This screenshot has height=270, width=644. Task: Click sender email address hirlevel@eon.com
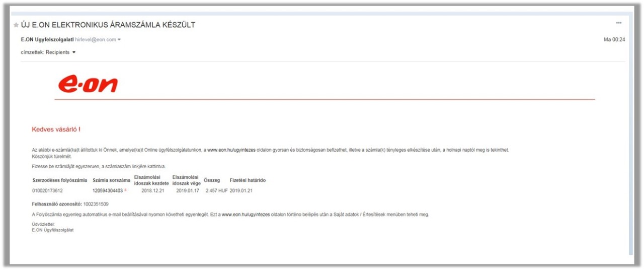tap(96, 39)
